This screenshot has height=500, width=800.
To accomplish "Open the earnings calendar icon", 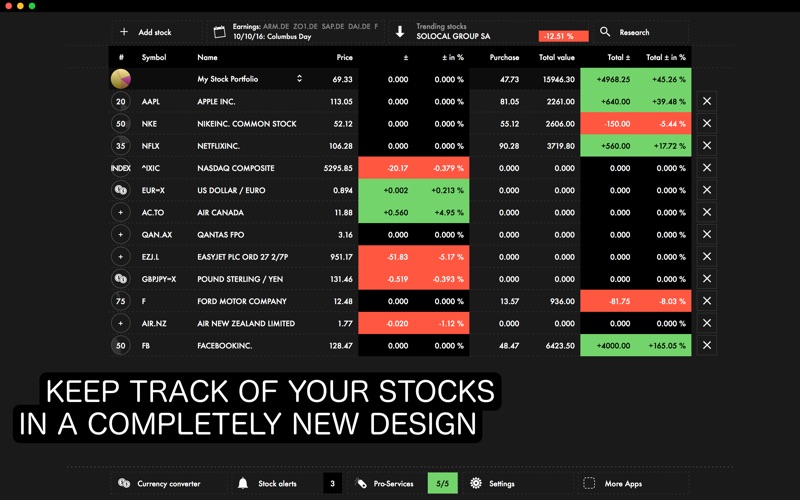I will [219, 32].
